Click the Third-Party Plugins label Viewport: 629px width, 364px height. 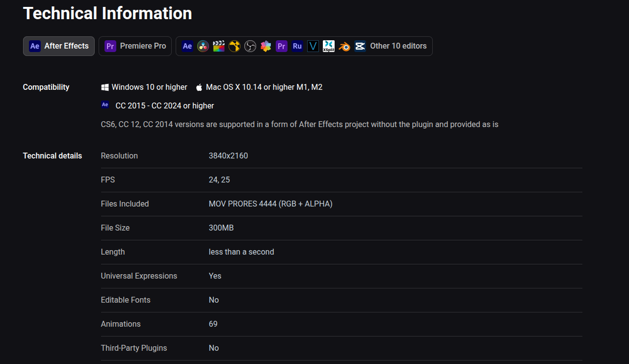pyautogui.click(x=134, y=348)
